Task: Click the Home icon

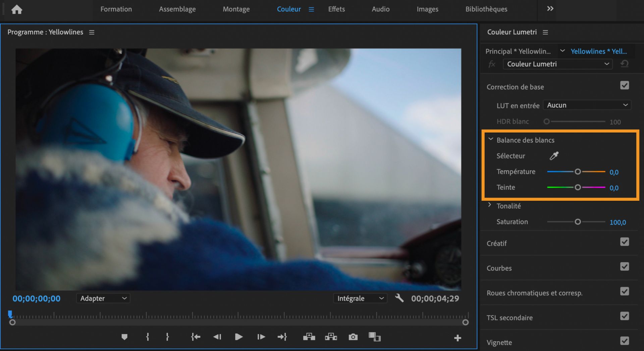Action: [x=16, y=9]
